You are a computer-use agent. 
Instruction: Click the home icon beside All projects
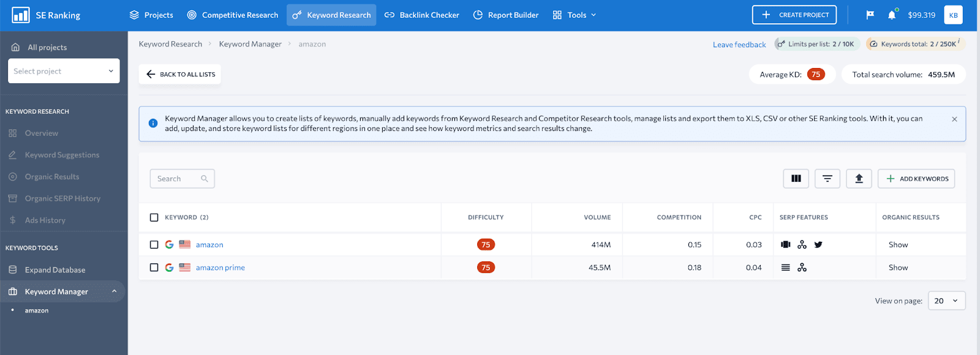[x=15, y=47]
